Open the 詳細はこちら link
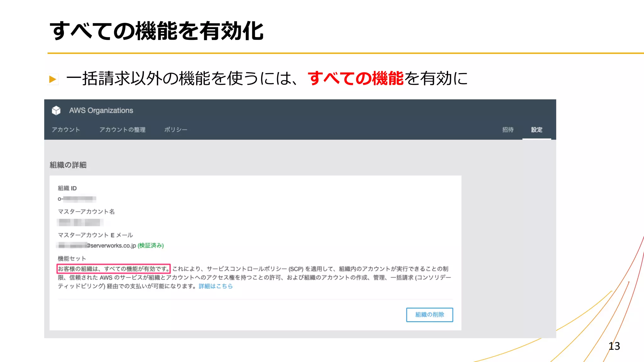This screenshot has width=644, height=362. (215, 286)
